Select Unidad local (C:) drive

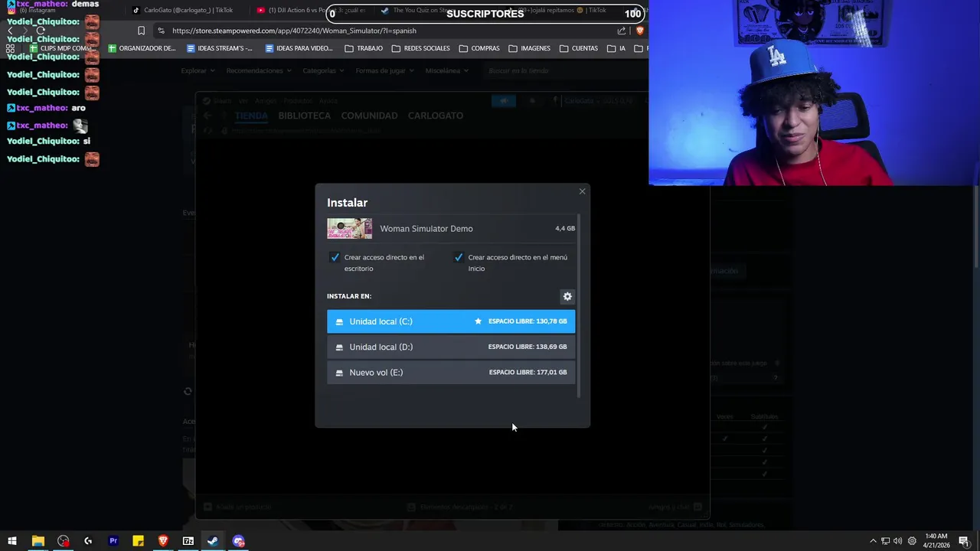(451, 321)
